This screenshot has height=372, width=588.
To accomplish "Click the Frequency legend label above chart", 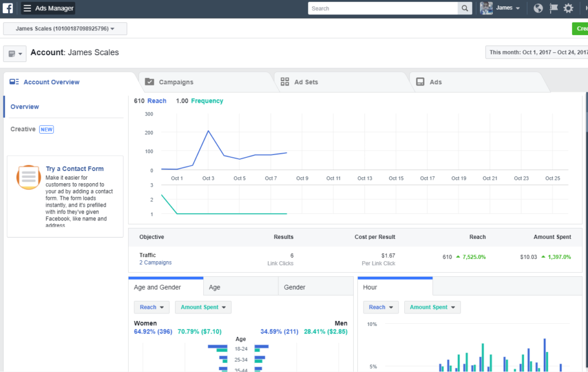I will click(207, 101).
